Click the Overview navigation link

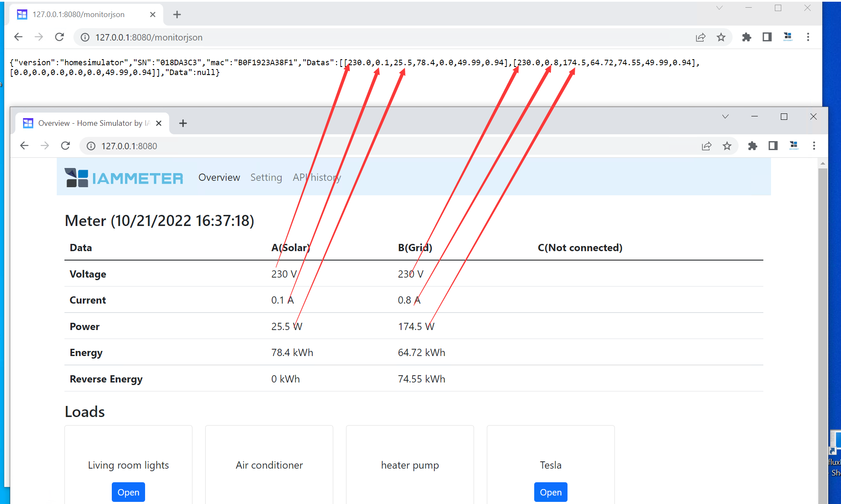click(x=219, y=177)
